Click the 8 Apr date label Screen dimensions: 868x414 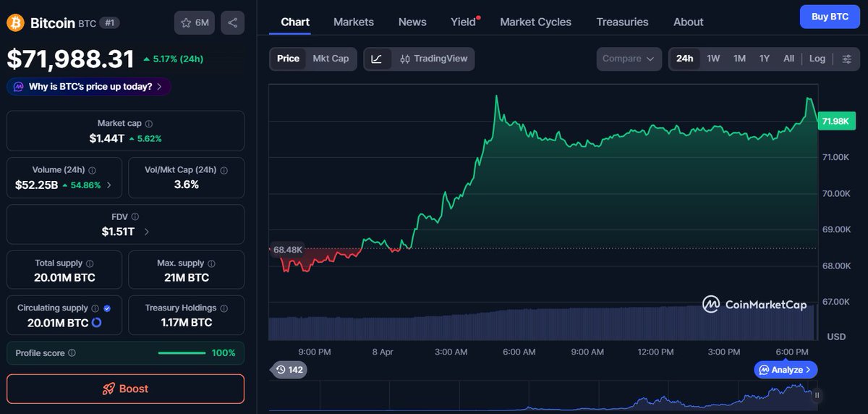pyautogui.click(x=383, y=352)
